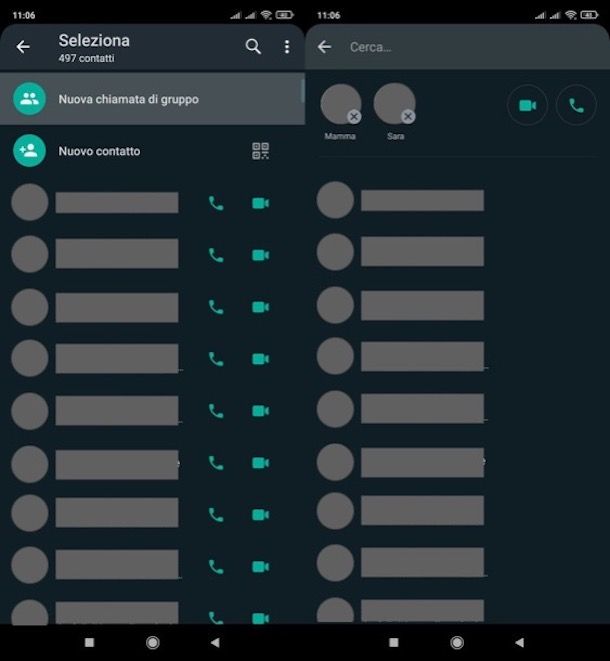
Task: Start voice call with first contact in Seleziona list
Action: pyautogui.click(x=216, y=203)
